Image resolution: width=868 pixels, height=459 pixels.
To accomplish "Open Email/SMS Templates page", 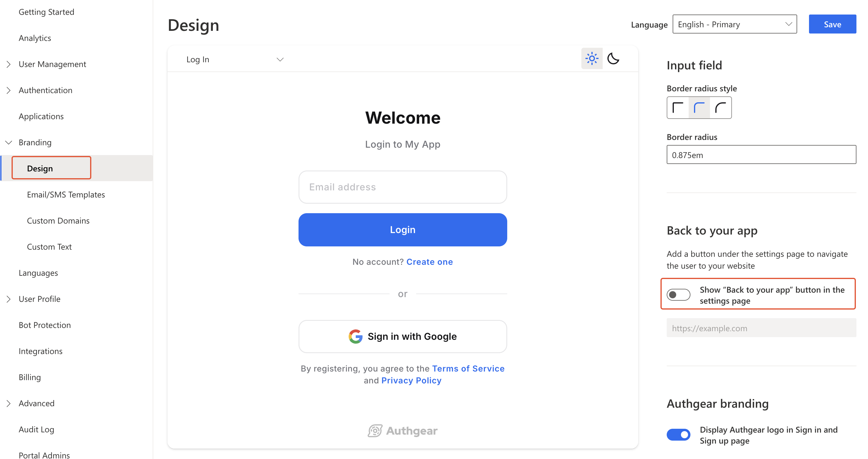I will pos(66,195).
